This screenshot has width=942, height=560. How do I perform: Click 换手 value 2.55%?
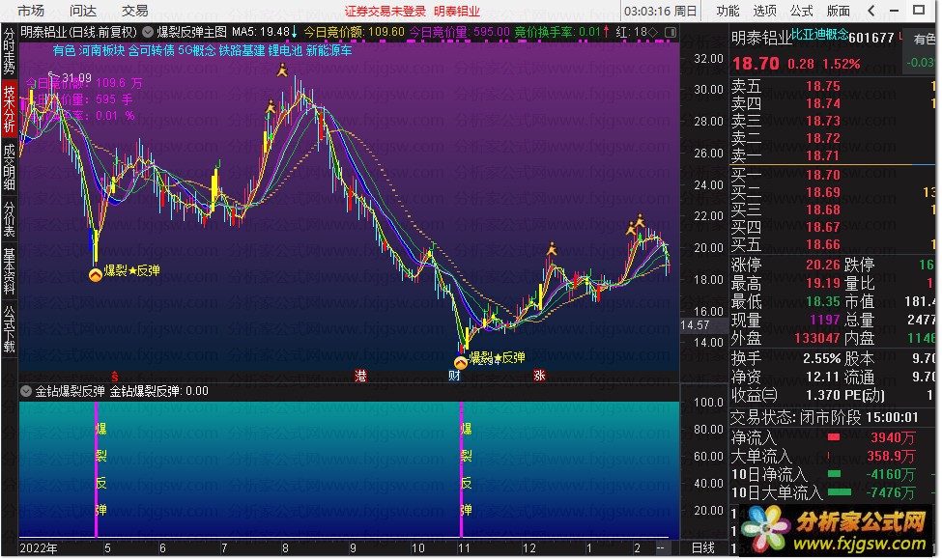(x=822, y=359)
